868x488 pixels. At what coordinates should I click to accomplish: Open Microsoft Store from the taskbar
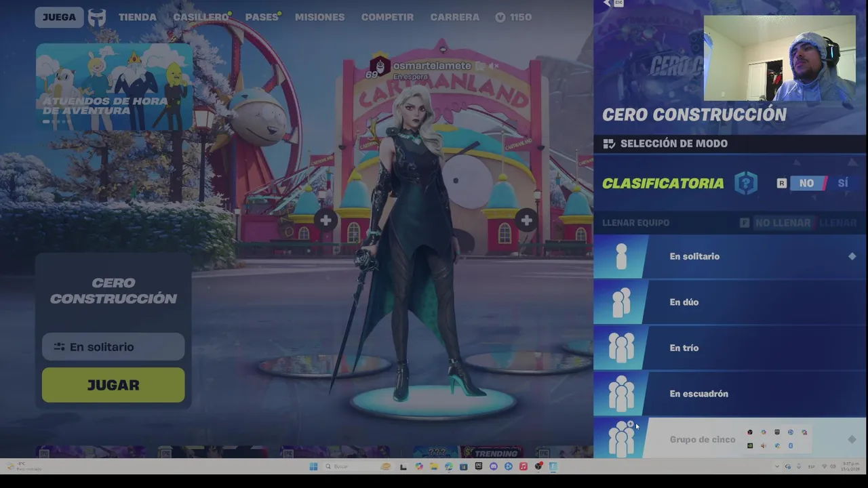click(x=463, y=466)
